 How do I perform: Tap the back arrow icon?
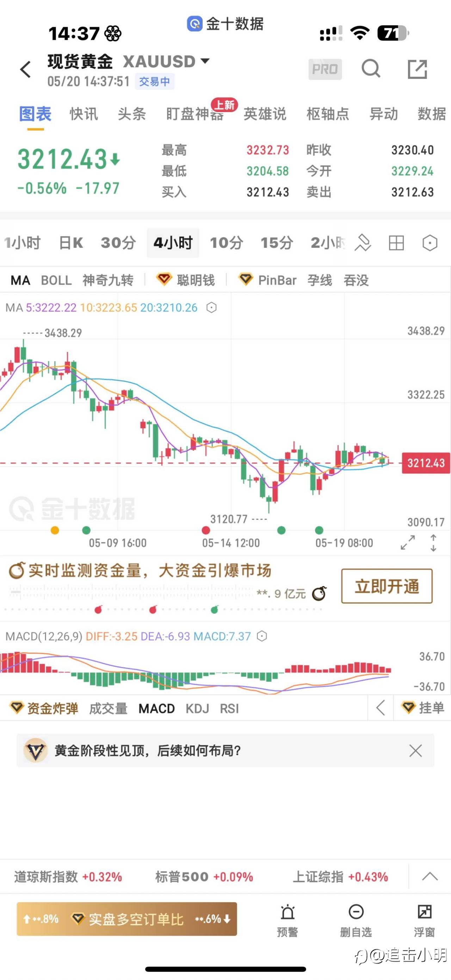pos(25,69)
